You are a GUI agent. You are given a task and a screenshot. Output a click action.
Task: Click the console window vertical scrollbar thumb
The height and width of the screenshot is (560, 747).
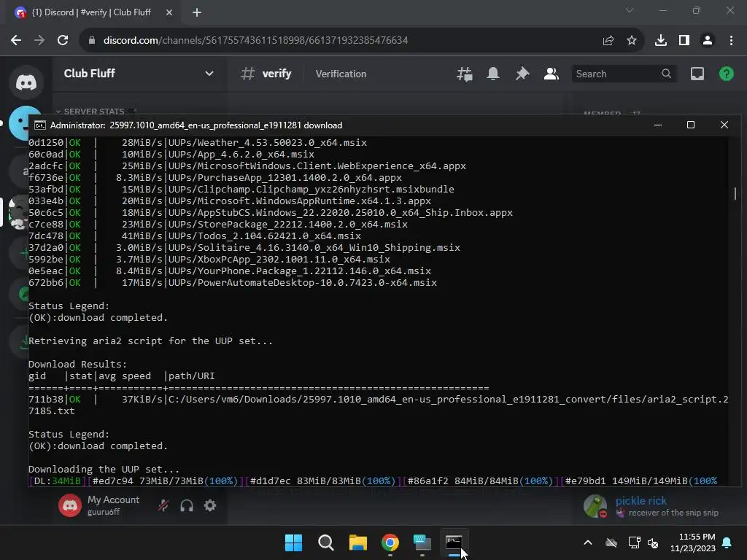tap(735, 194)
